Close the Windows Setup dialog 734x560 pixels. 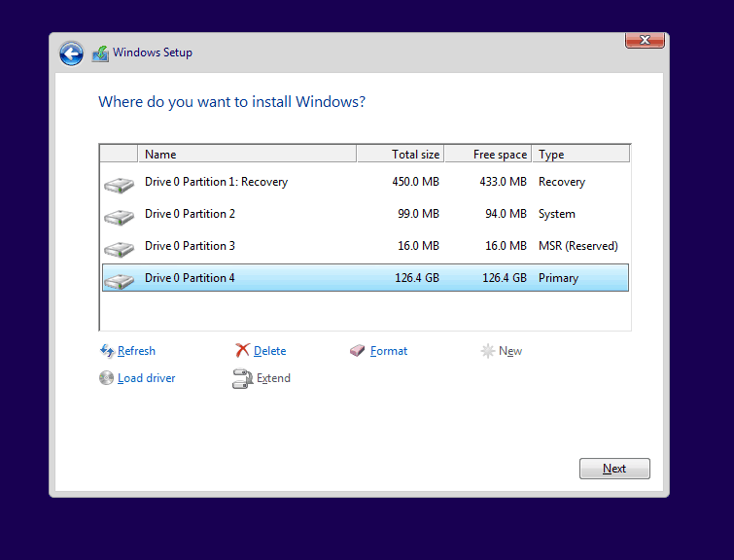coord(645,40)
